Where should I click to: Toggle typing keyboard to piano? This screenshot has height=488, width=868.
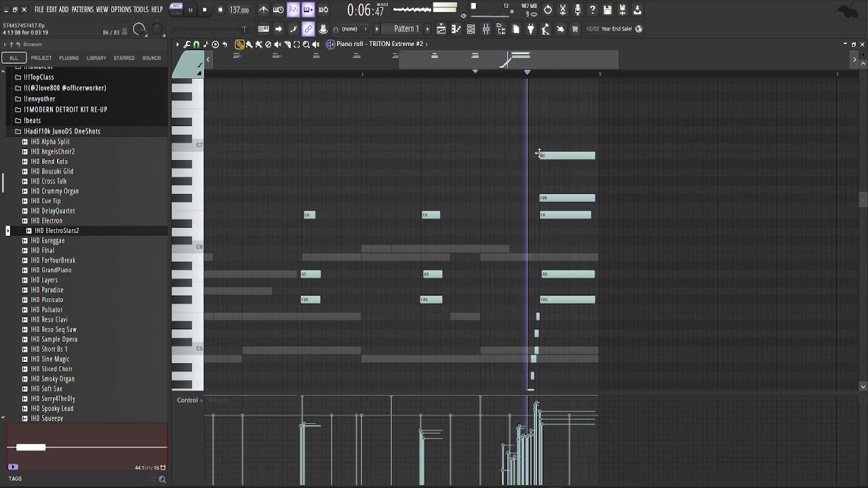coord(264,28)
